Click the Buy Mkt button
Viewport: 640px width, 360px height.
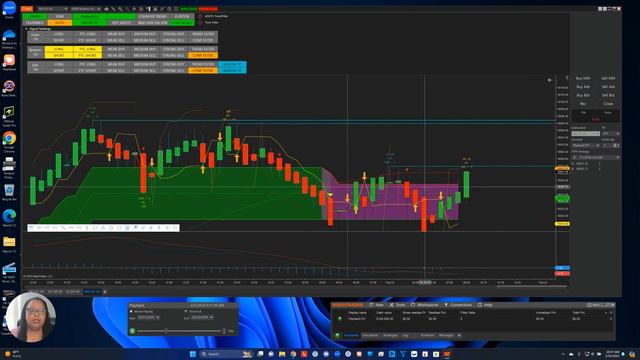(583, 78)
